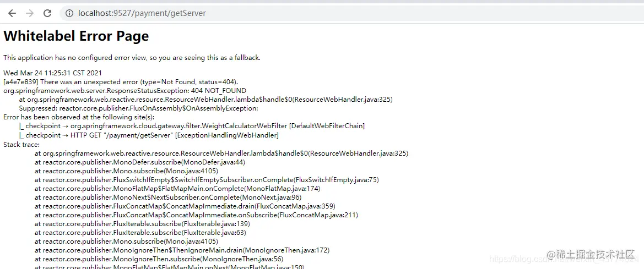This screenshot has width=644, height=269.
Task: Click stack line with FluxConcatMap.java:359
Action: point(185,206)
